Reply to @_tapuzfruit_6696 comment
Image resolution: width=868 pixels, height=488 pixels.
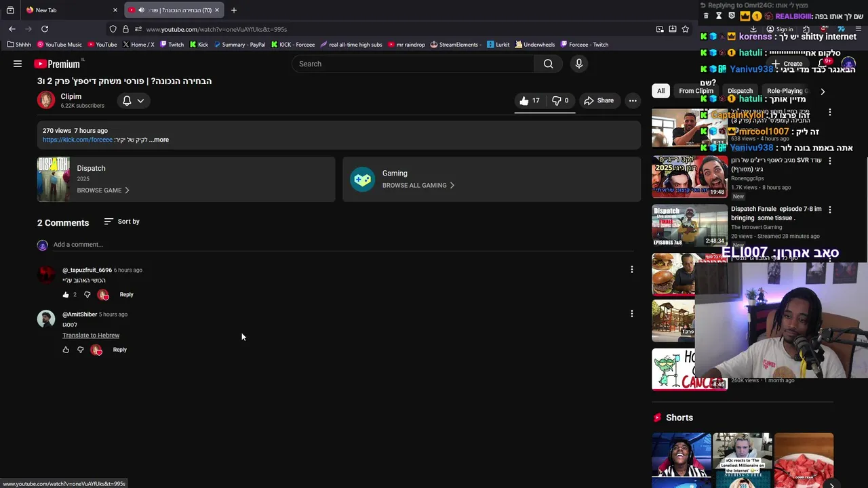tap(126, 295)
